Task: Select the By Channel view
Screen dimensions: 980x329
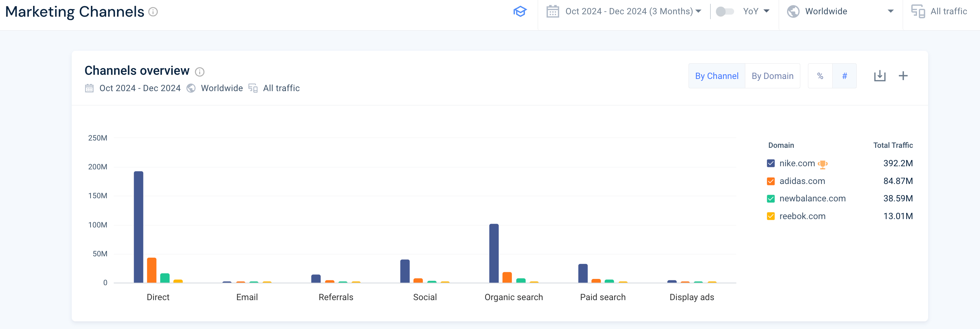Action: [717, 75]
